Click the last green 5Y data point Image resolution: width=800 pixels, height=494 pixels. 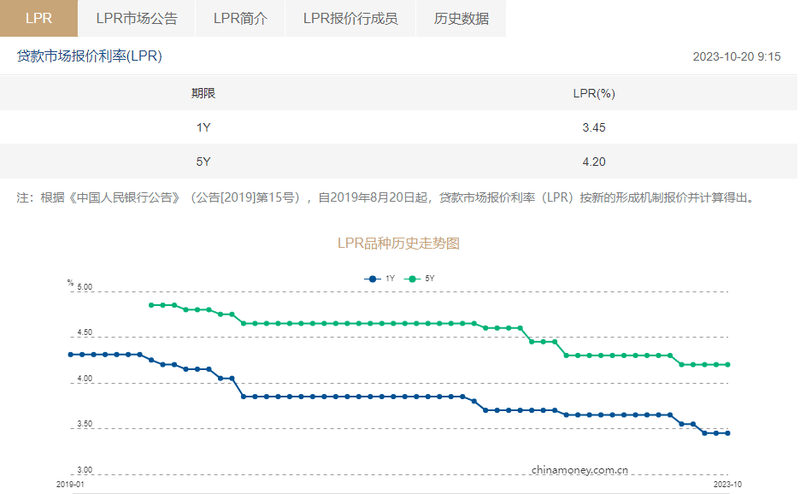pos(728,365)
